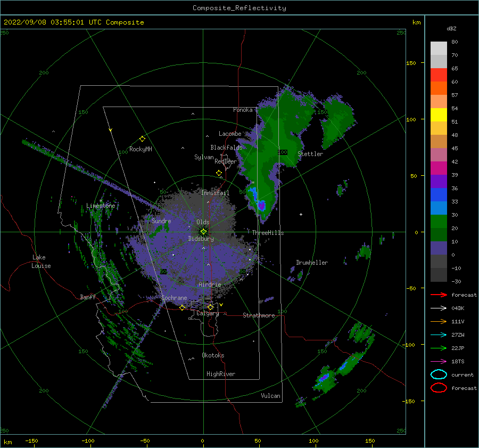This screenshot has width=479, height=448.
Task: Click the magenta 18TS arrow icon
Action: pyautogui.click(x=439, y=362)
